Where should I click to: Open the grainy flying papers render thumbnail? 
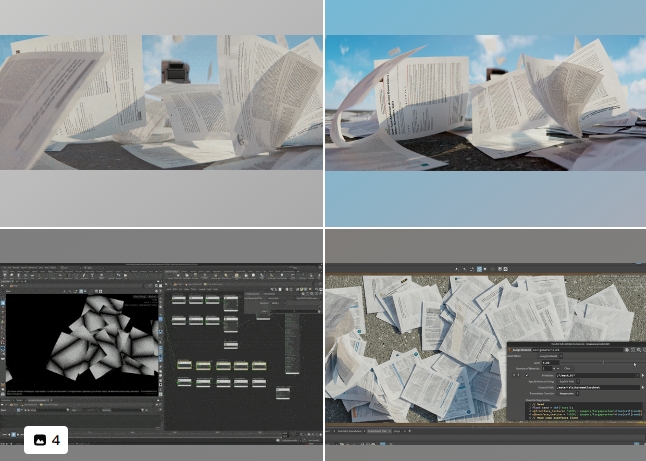162,113
